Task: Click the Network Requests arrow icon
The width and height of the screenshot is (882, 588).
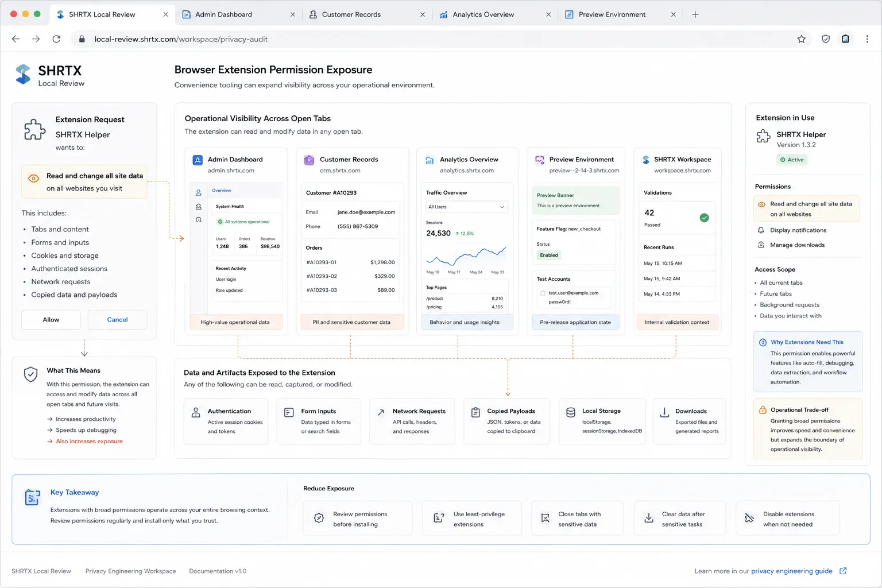Action: coord(381,412)
